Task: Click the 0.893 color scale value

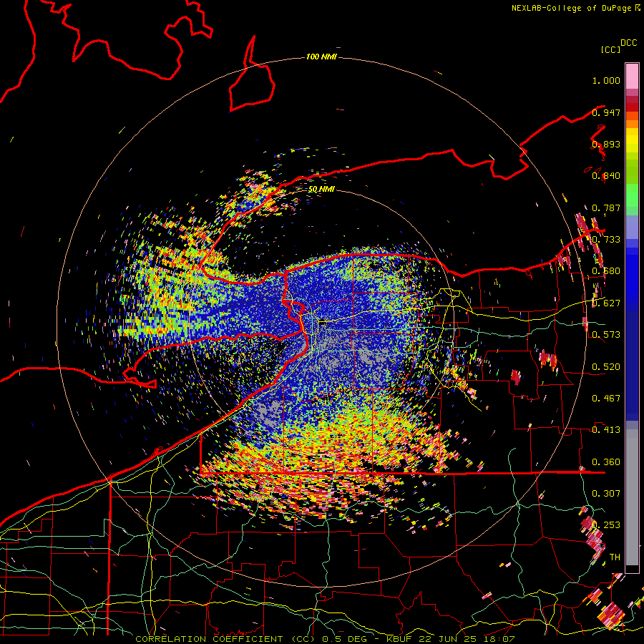Action: coord(606,144)
